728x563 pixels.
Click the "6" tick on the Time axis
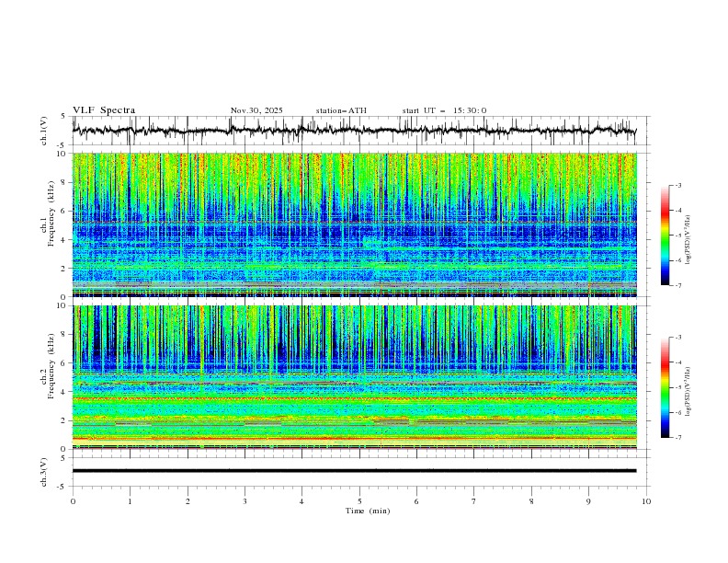[416, 501]
